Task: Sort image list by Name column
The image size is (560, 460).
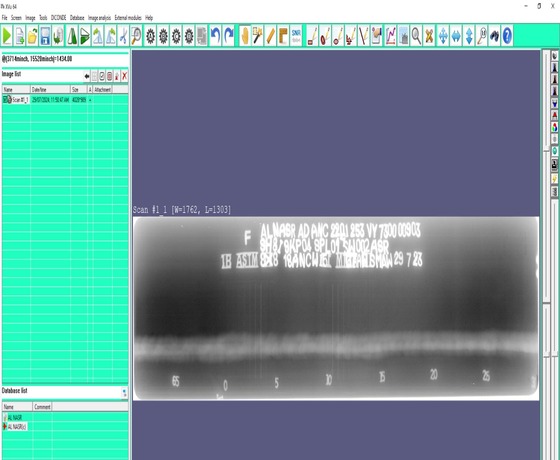Action: [16, 90]
